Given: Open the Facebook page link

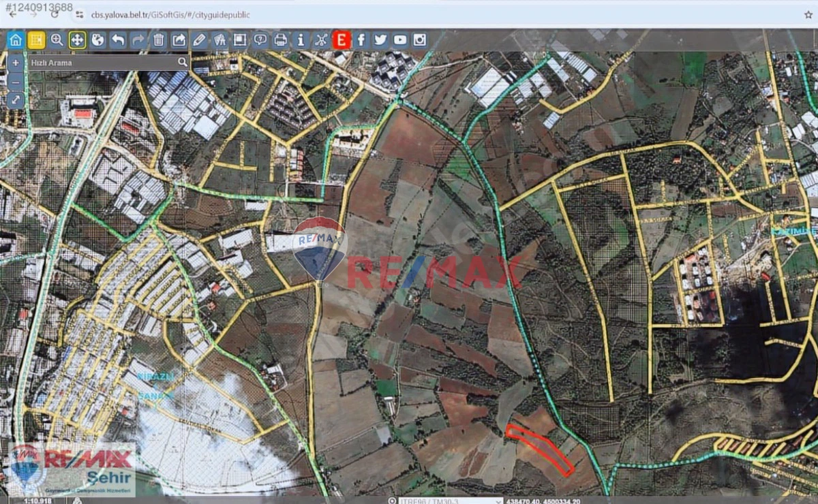Looking at the screenshot, I should 361,40.
